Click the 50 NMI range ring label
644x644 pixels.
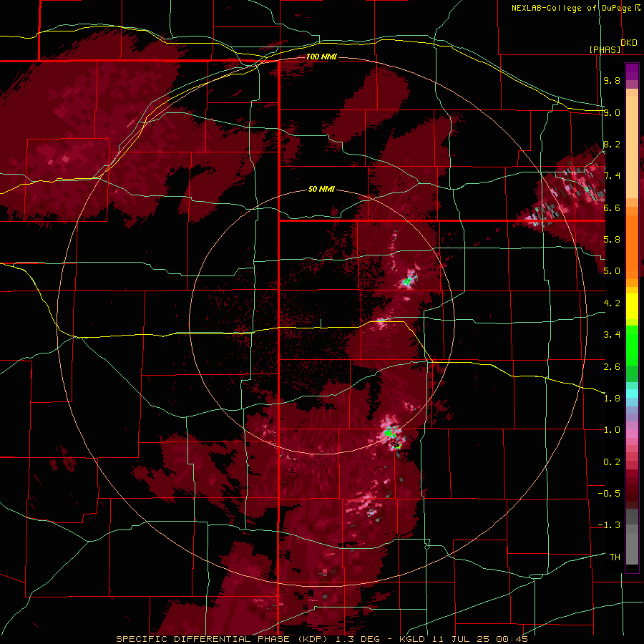click(321, 189)
